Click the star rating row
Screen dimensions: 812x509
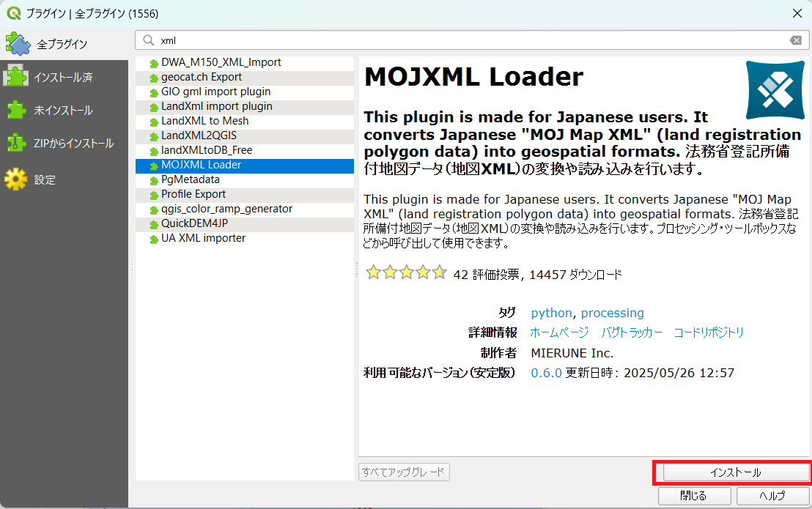(407, 272)
